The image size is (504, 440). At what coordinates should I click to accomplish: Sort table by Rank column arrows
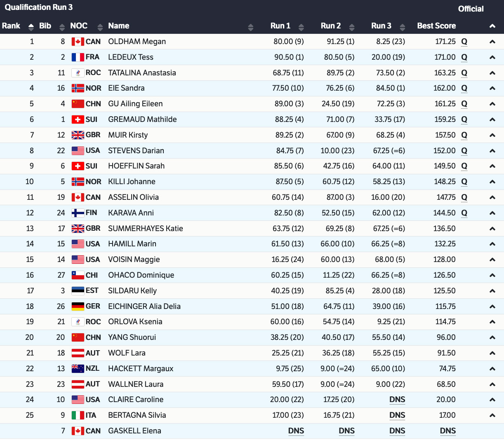(31, 27)
